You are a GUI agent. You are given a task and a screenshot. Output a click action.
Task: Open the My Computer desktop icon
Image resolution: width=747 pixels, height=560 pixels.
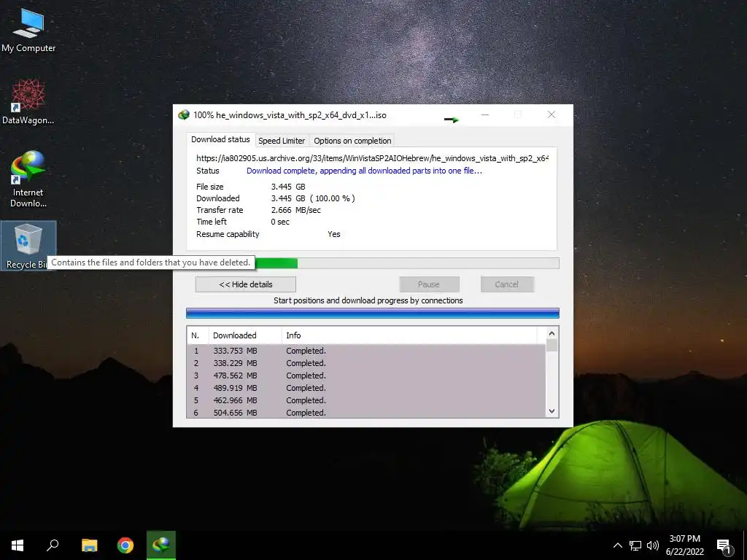click(x=28, y=30)
